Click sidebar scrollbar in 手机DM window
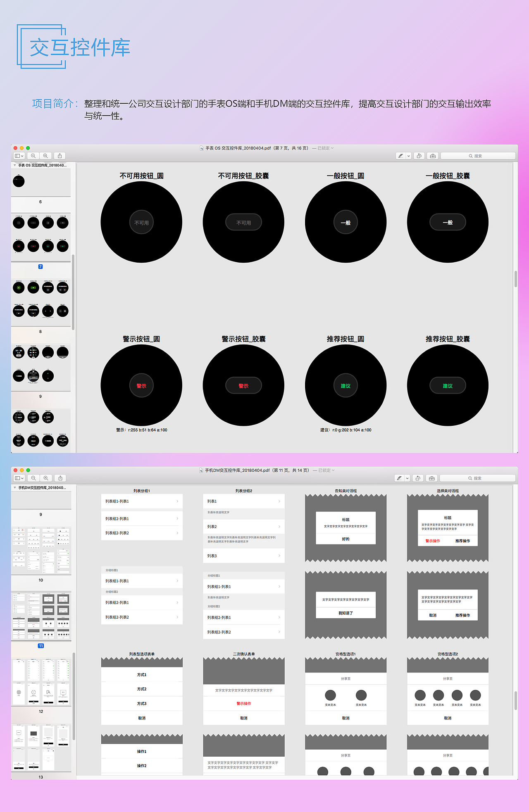529x812 pixels. 74,696
